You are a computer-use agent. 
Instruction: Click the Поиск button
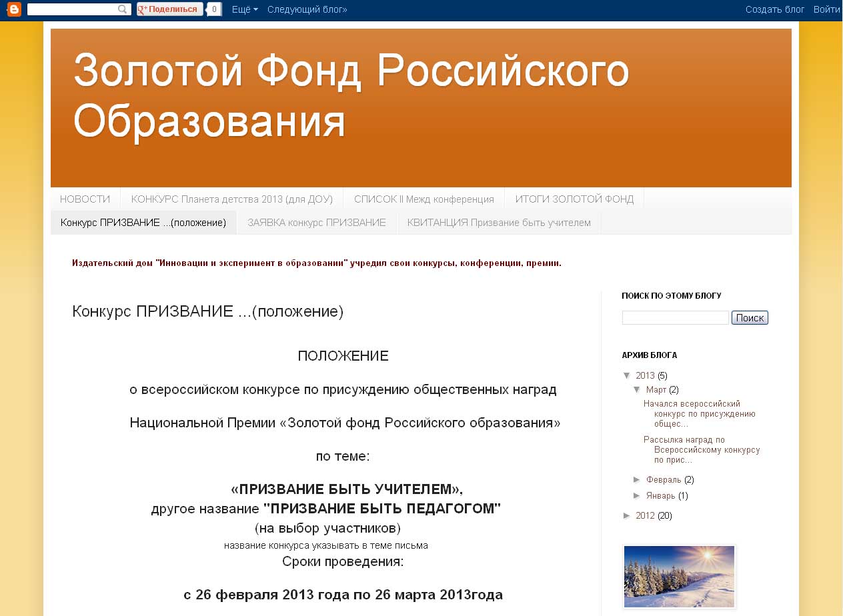(750, 318)
